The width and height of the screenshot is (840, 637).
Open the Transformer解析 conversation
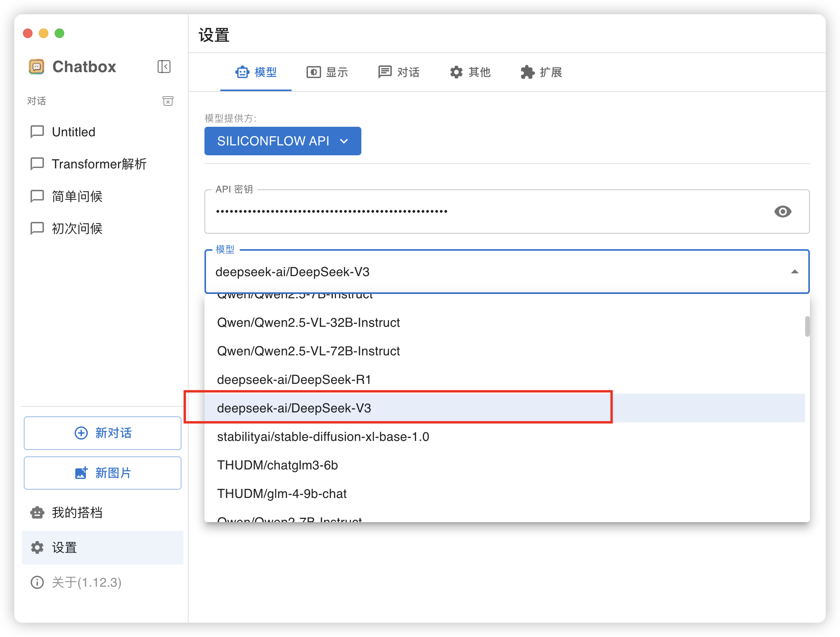point(103,164)
